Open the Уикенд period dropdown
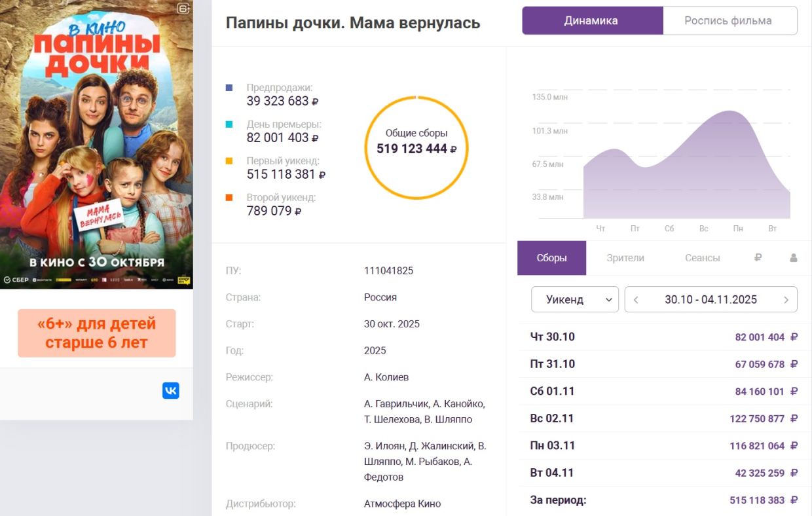The image size is (812, 516). point(574,300)
